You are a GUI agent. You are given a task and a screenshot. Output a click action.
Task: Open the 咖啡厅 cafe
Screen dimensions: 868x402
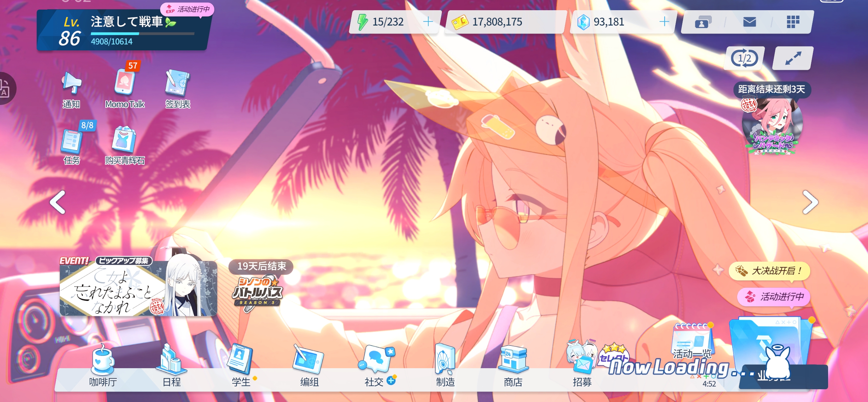(x=103, y=366)
